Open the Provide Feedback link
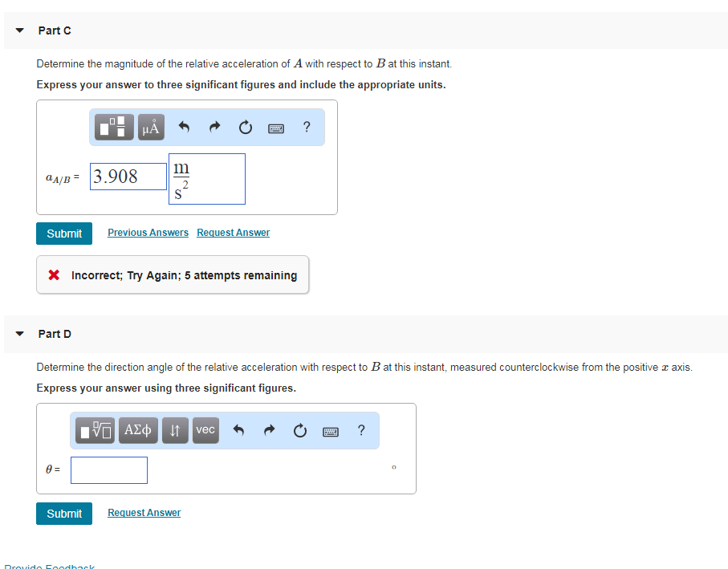The image size is (728, 569). 49,566
